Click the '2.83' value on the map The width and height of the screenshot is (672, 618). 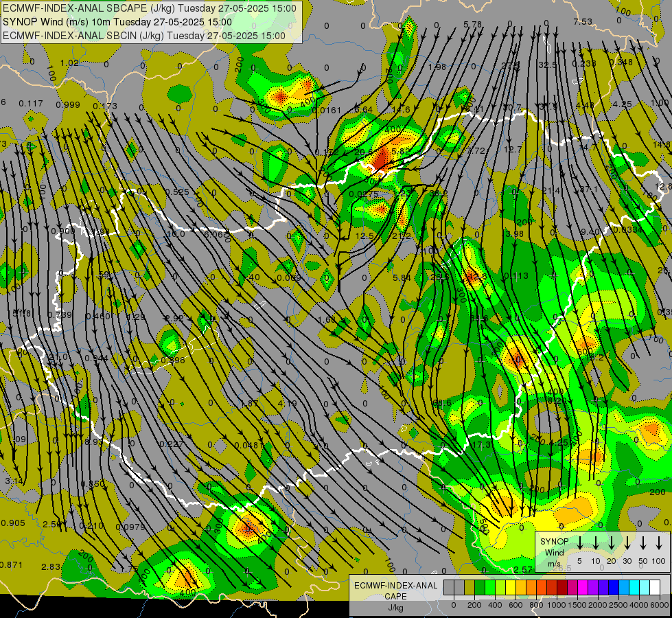51,567
